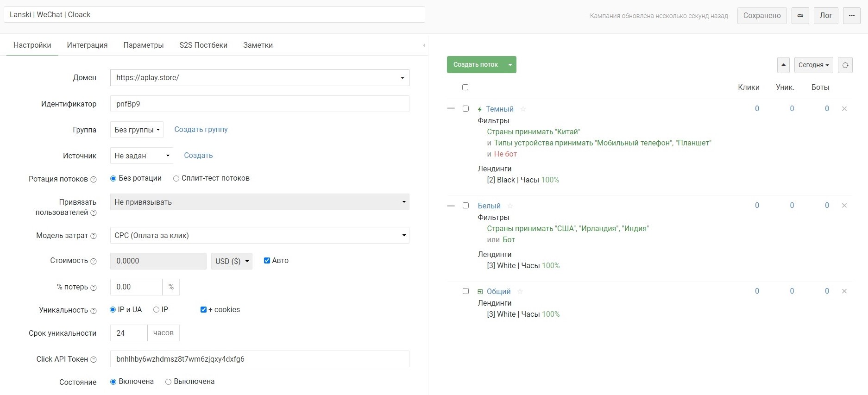The height and width of the screenshot is (395, 868).
Task: Click the Создать группу link
Action: (x=201, y=130)
